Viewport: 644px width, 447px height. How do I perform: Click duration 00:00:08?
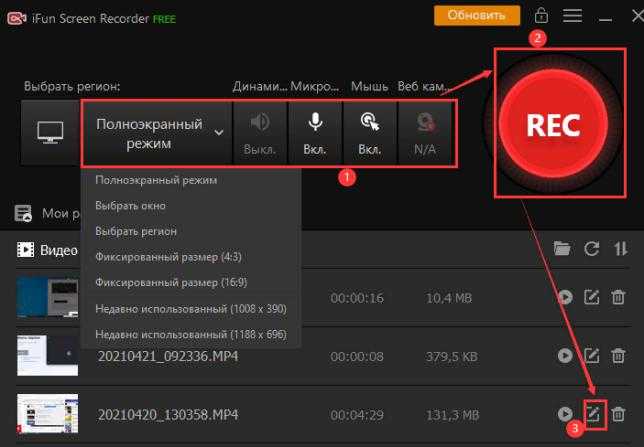(357, 356)
